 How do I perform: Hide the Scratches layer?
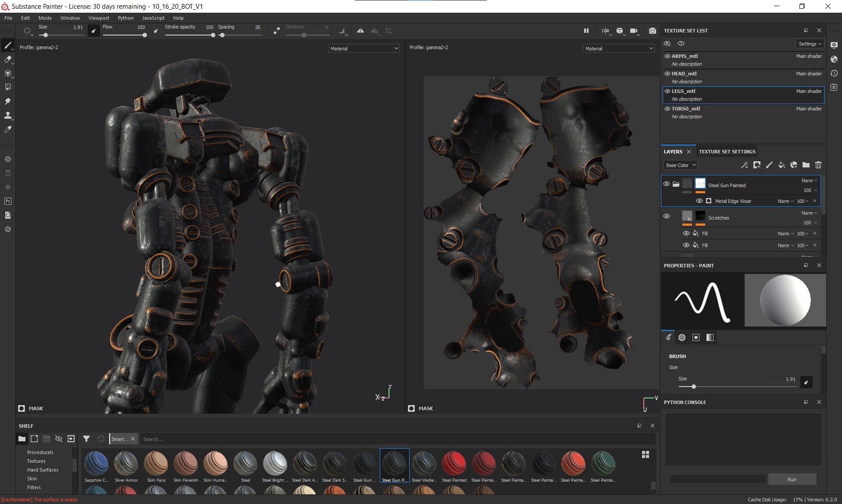coord(667,216)
